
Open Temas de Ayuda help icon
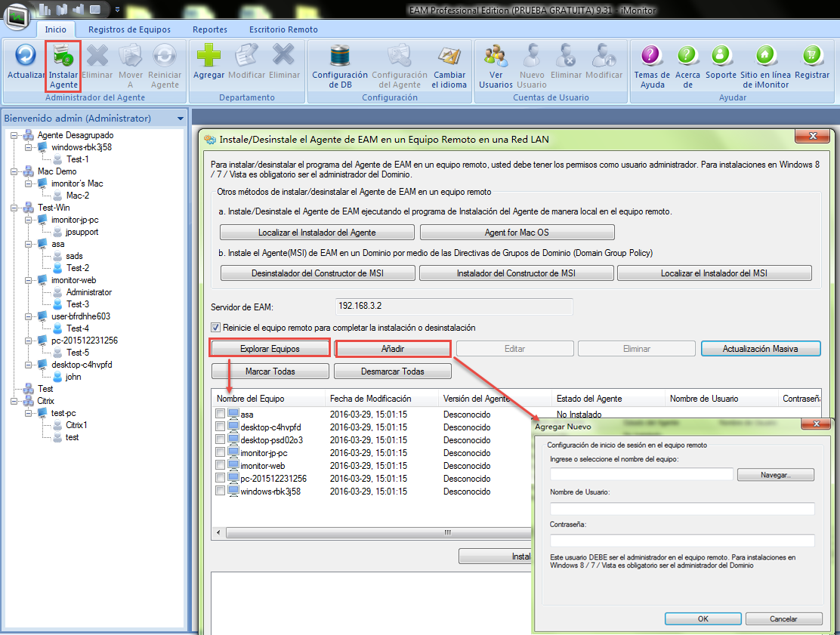(x=651, y=57)
